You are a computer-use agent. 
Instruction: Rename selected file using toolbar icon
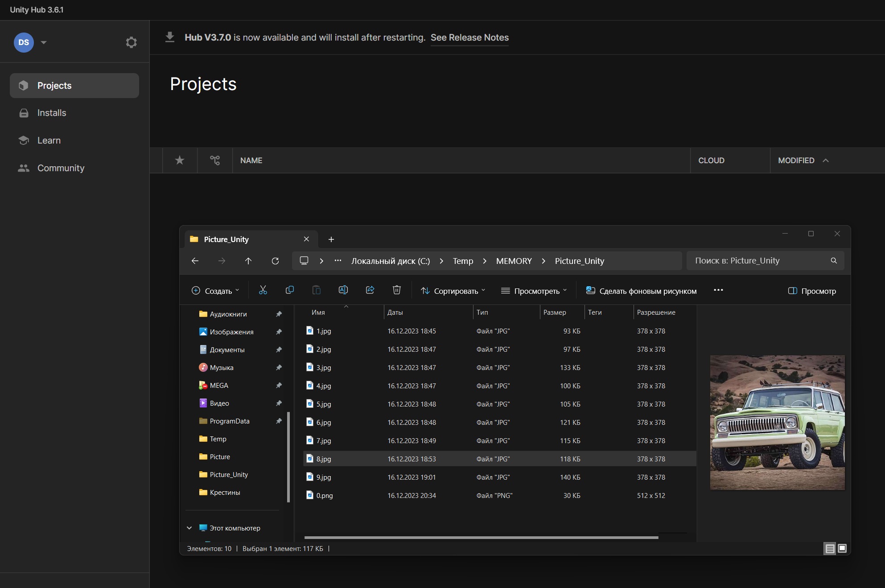tap(343, 290)
